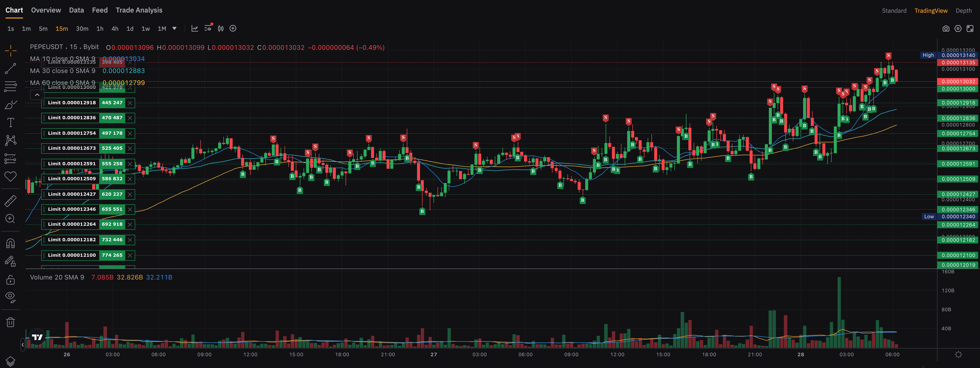Click the 12:00 label on time axis

tap(250, 354)
